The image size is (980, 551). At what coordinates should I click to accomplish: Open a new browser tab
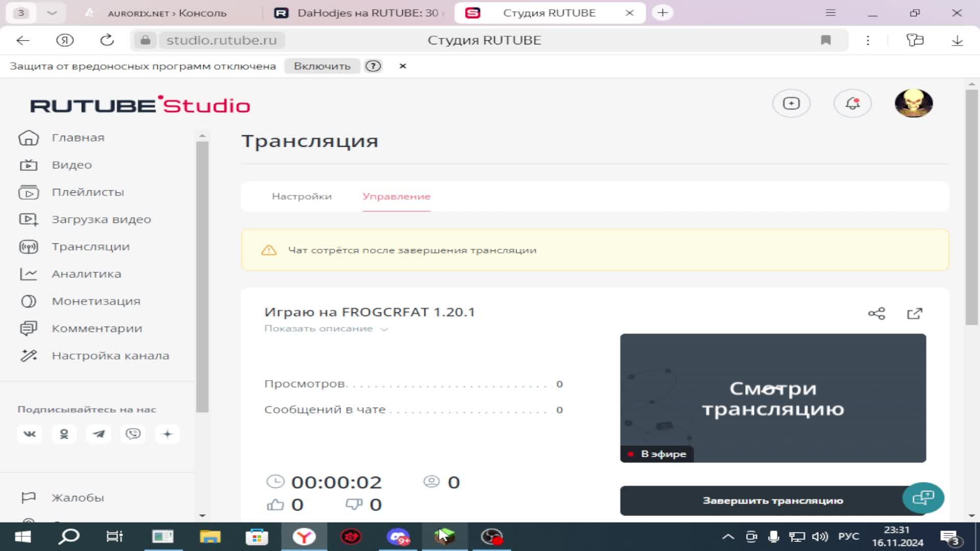(663, 13)
